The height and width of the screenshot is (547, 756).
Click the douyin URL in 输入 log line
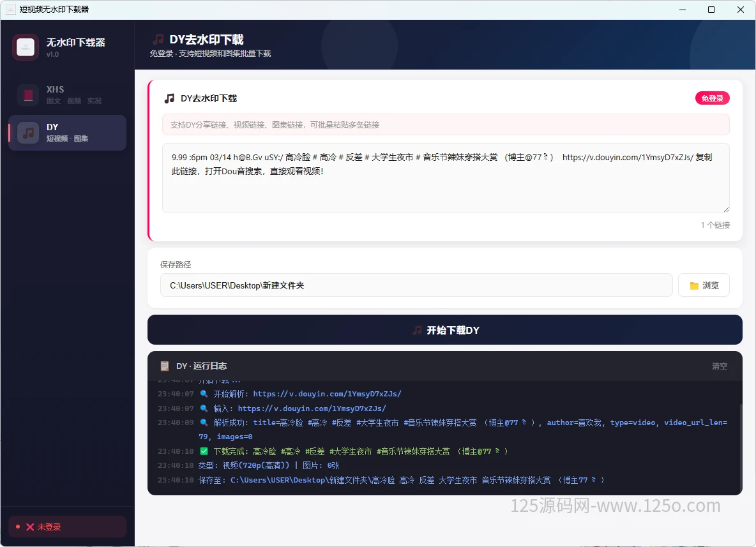pyautogui.click(x=312, y=408)
